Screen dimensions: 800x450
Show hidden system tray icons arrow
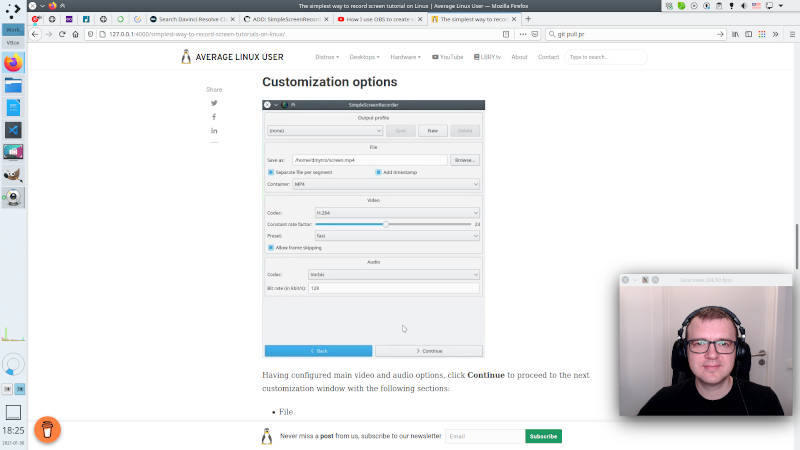click(x=781, y=6)
